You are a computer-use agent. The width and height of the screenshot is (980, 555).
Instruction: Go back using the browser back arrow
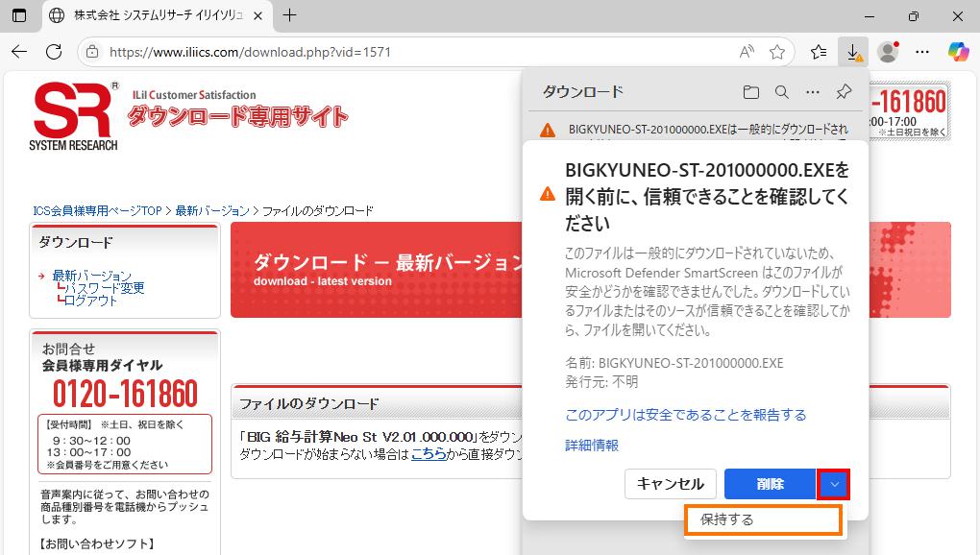[x=19, y=52]
